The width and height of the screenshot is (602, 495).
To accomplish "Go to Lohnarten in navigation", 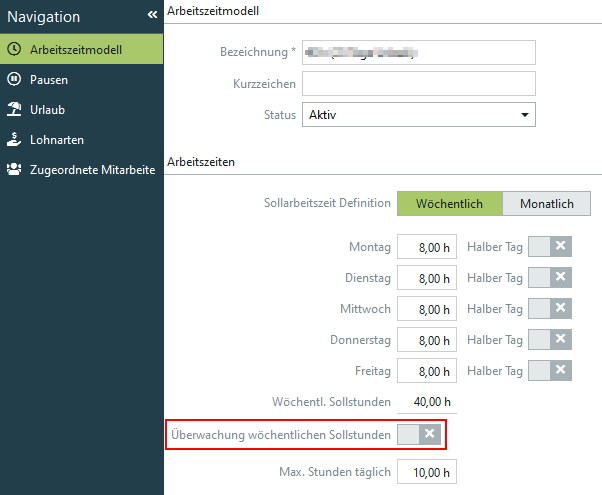I will coord(57,140).
